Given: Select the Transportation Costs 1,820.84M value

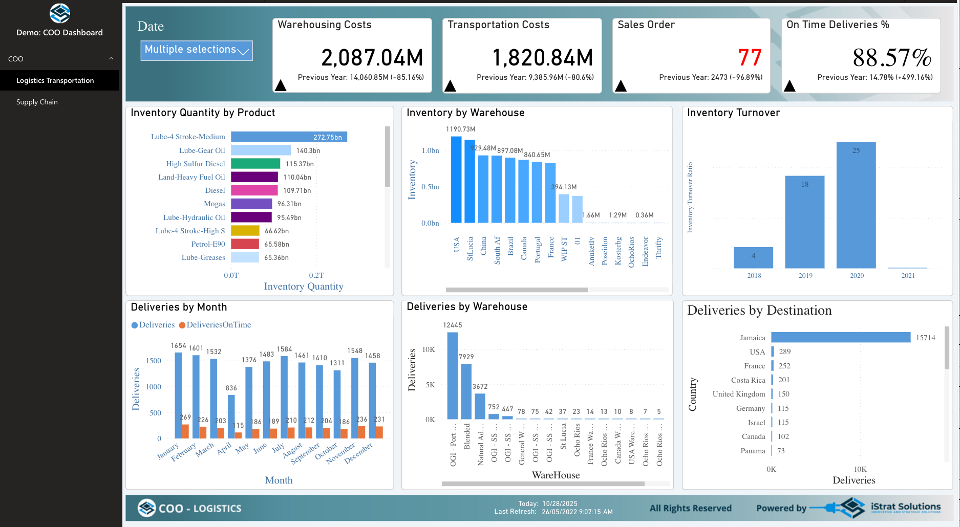Looking at the screenshot, I should tap(543, 58).
